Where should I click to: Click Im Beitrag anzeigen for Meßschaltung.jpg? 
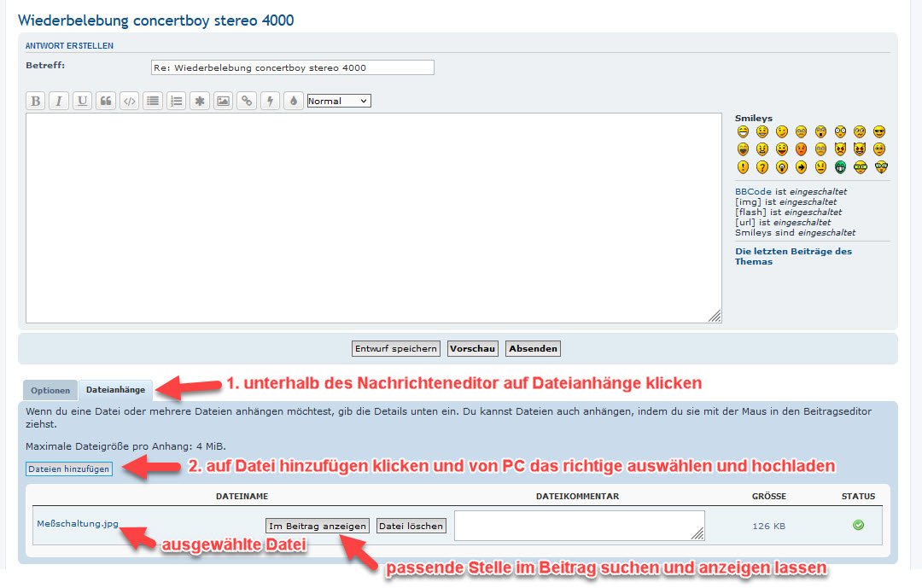click(x=318, y=526)
